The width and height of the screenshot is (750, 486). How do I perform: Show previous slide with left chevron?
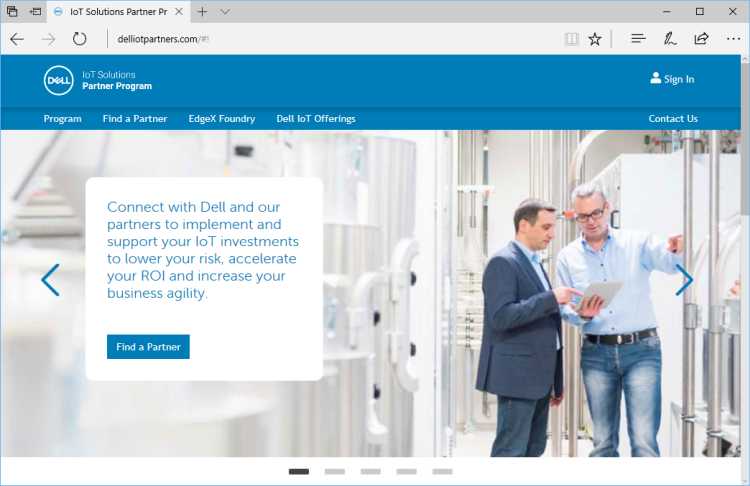(50, 280)
